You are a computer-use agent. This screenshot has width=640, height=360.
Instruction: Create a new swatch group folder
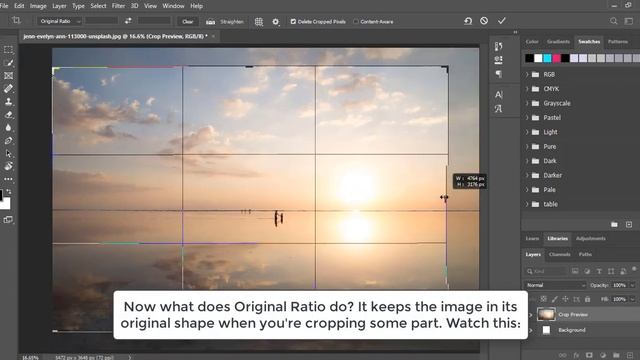614,224
